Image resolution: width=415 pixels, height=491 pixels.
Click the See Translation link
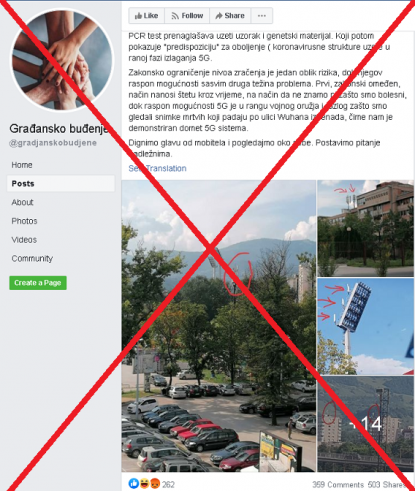[157, 168]
